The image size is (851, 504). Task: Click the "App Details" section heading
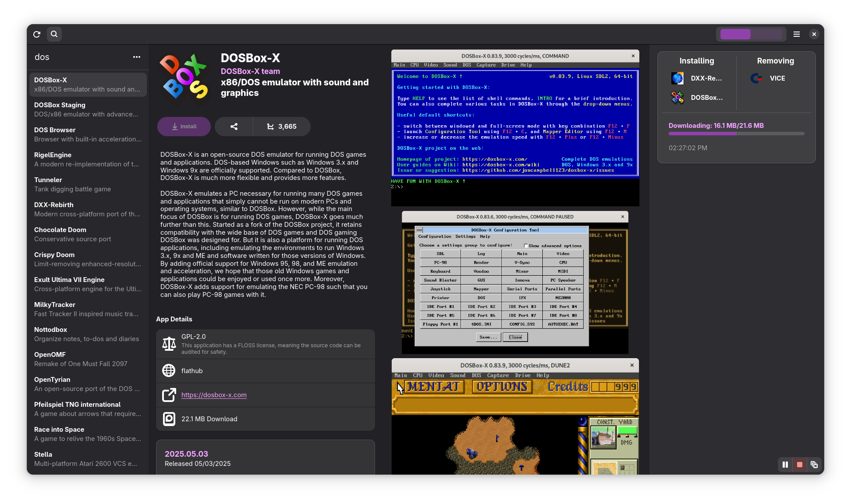[x=174, y=319]
